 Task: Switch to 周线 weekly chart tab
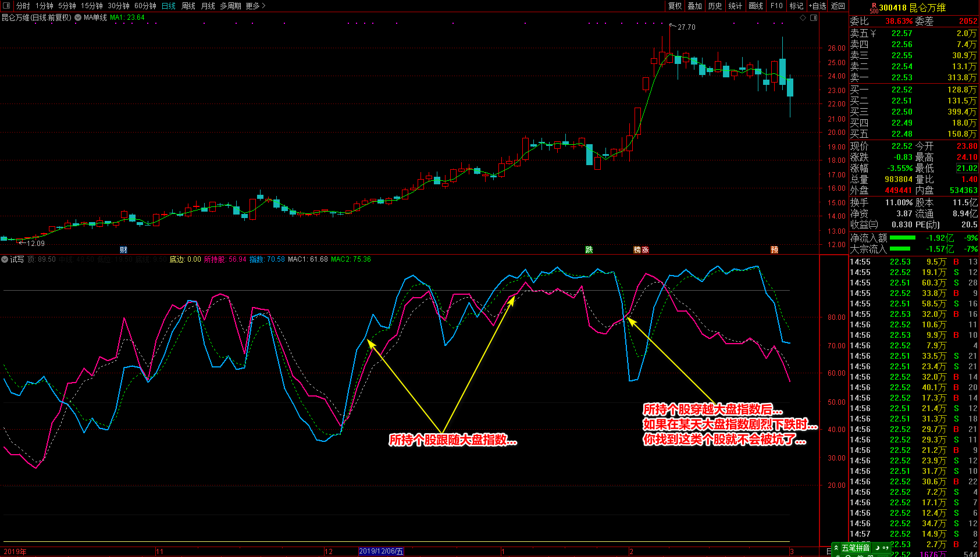point(188,6)
